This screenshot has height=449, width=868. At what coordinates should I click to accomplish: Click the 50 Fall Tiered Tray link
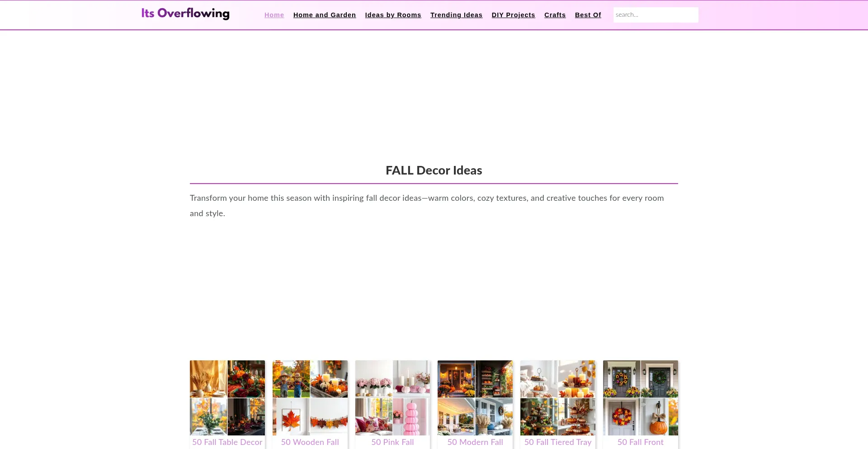(558, 442)
